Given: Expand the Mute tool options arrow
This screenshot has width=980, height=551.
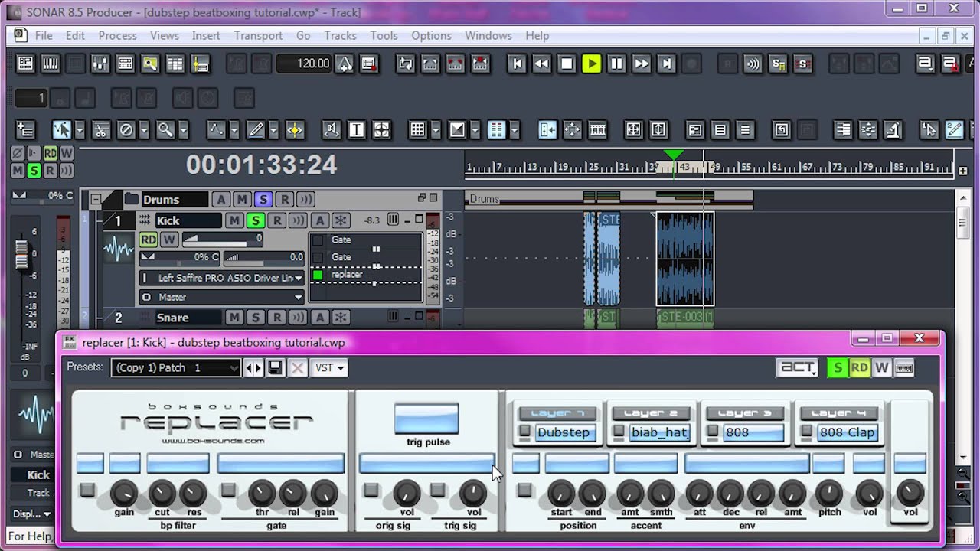Looking at the screenshot, I should click(x=144, y=130).
